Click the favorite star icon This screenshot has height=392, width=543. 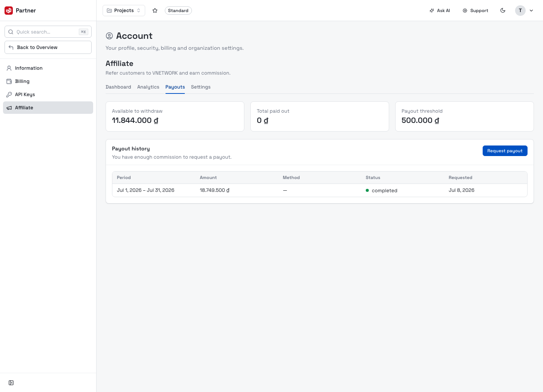155,11
